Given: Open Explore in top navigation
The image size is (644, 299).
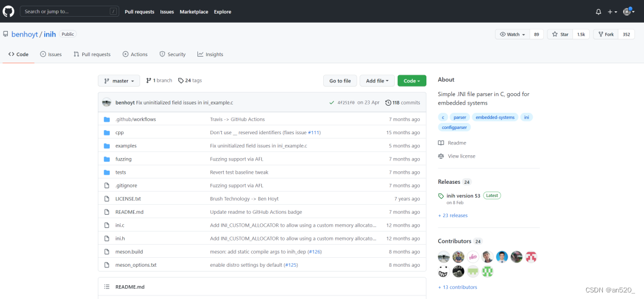Looking at the screenshot, I should tap(222, 12).
